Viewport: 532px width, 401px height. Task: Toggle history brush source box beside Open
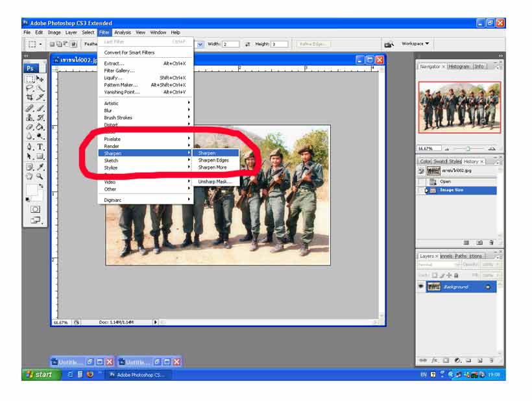421,182
